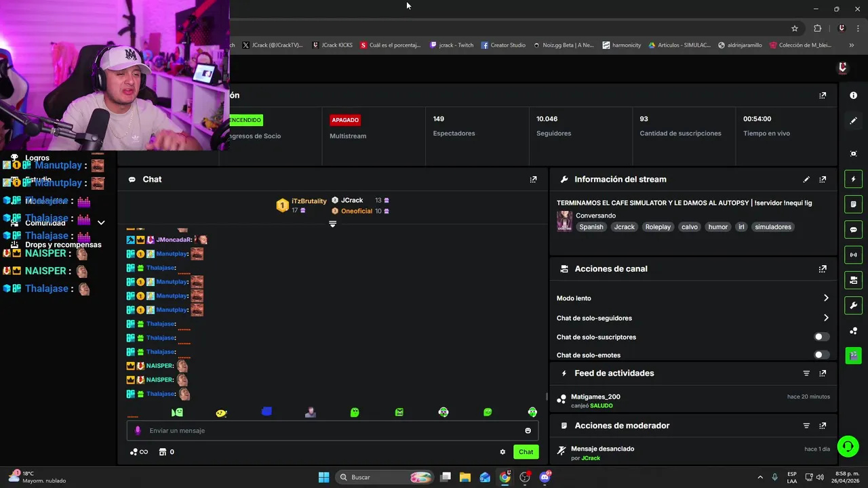868x488 pixels.
Task: Pop out the Chat panel
Action: pyautogui.click(x=533, y=180)
